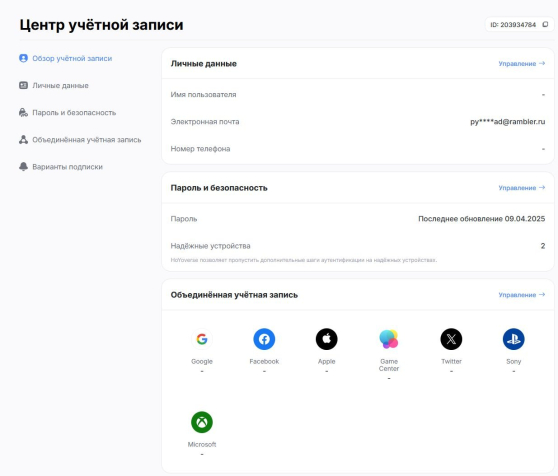The width and height of the screenshot is (558, 476).
Task: Click the Электронная почта row
Action: click(x=358, y=122)
